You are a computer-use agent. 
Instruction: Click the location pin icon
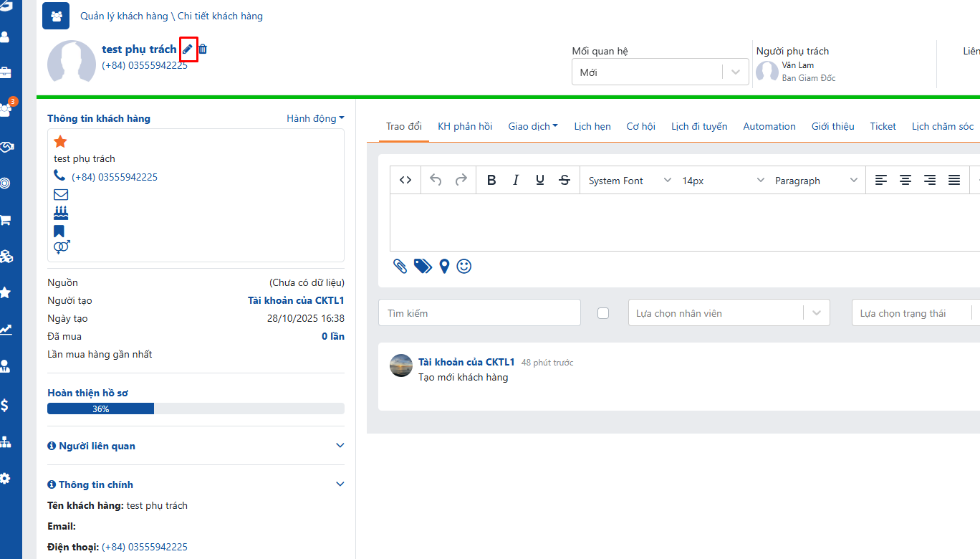click(x=444, y=267)
